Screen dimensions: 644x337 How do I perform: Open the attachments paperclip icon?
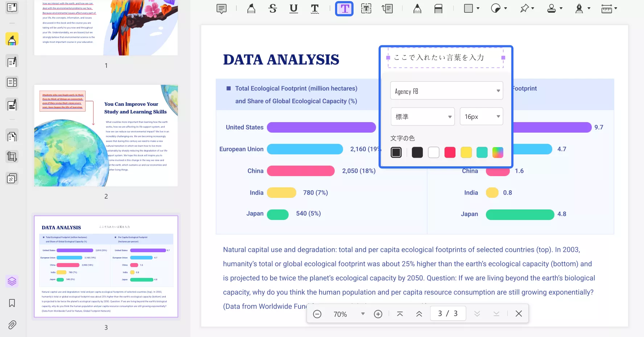[12, 325]
